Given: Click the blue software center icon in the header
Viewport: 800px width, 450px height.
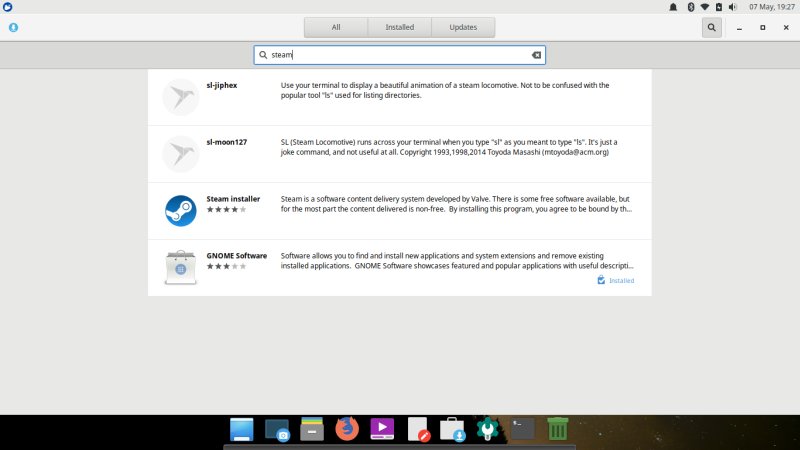Looking at the screenshot, I should point(13,28).
